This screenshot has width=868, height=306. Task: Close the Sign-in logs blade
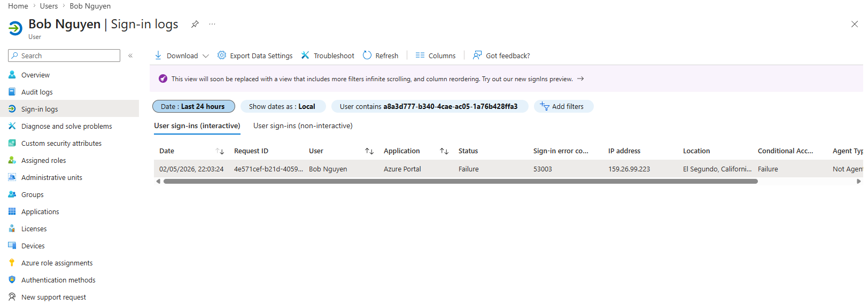(x=854, y=24)
